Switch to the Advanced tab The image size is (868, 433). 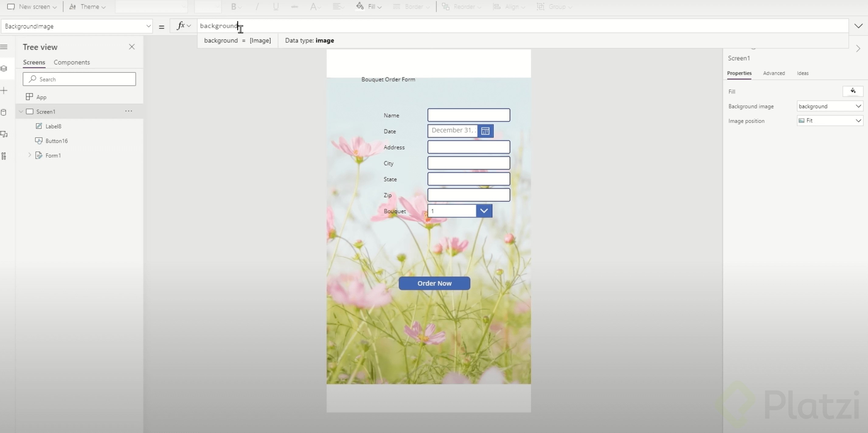coord(774,73)
